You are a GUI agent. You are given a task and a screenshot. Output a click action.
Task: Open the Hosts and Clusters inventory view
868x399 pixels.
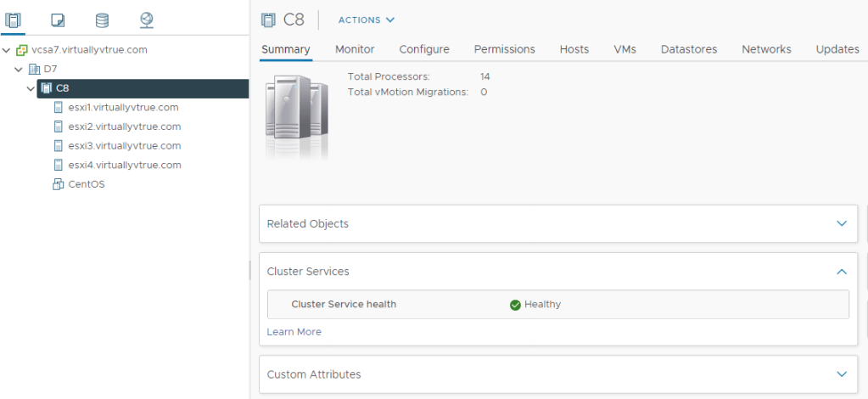coord(14,20)
